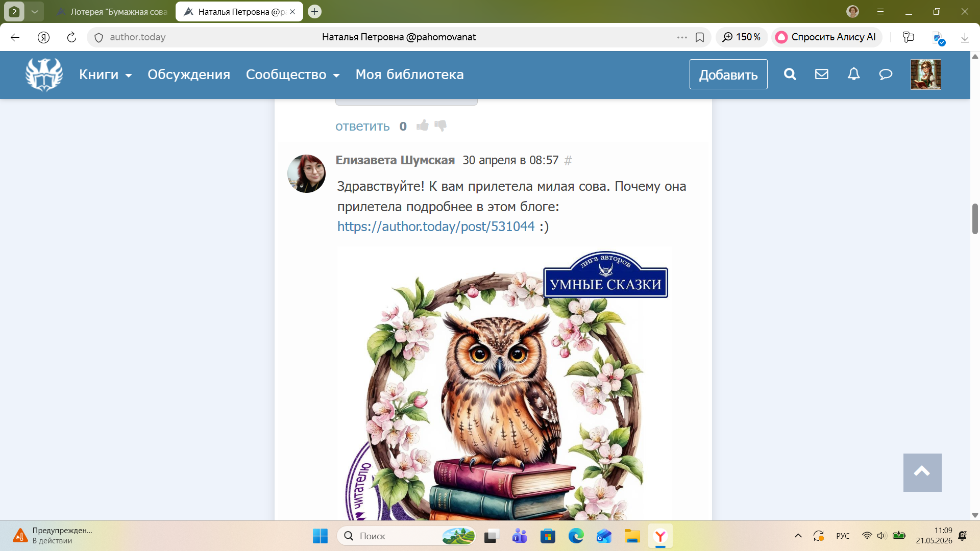
Task: Open the chat speech bubble icon
Action: [x=886, y=74]
